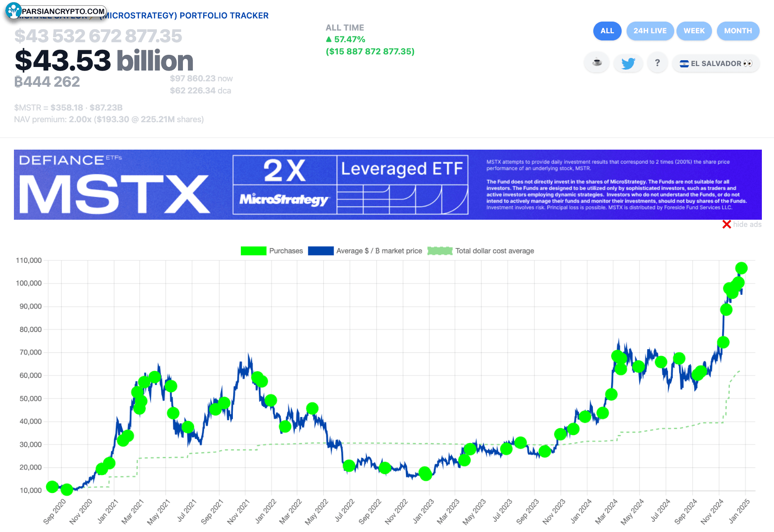Switch to the 24H LIVE view

(x=650, y=31)
